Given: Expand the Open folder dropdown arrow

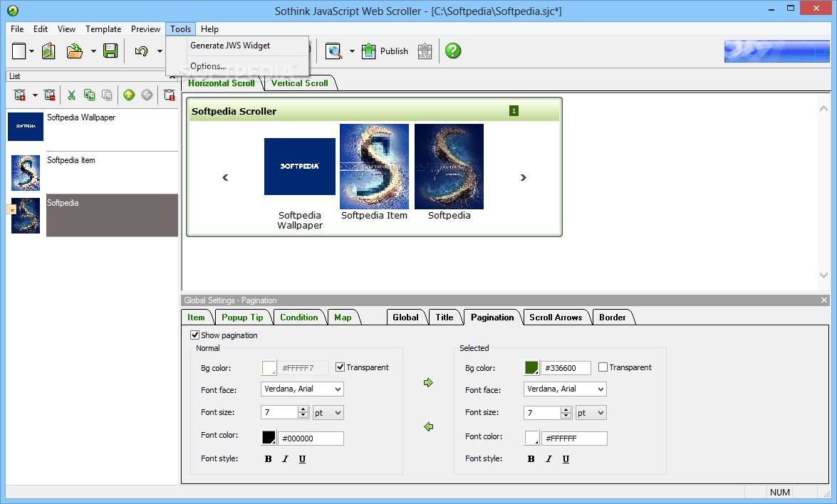Looking at the screenshot, I should point(93,51).
